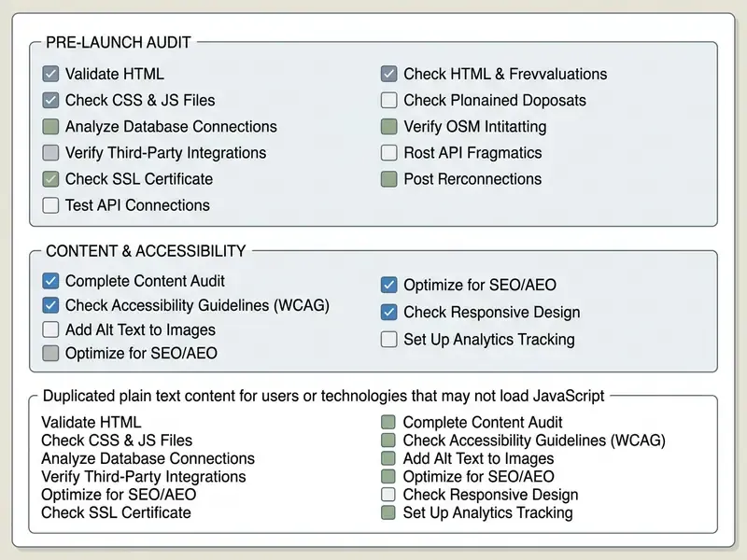Click the 'CONTENT & ACCESSIBILITY' section heading
The width and height of the screenshot is (747, 560).
click(146, 251)
